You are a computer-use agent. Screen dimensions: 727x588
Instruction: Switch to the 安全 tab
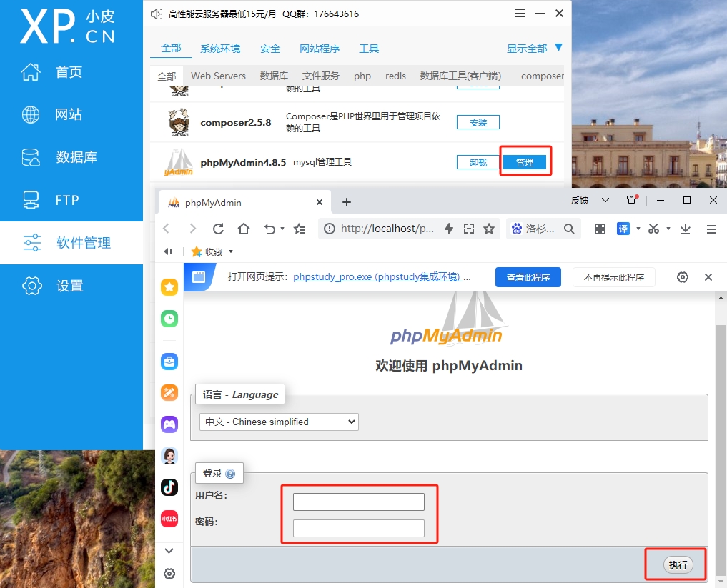[x=270, y=49]
